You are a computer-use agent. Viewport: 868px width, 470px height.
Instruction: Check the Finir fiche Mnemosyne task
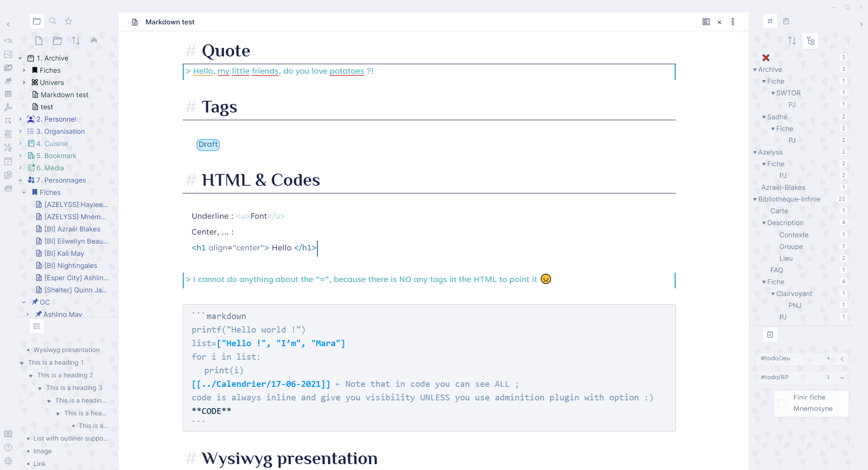pos(782,404)
